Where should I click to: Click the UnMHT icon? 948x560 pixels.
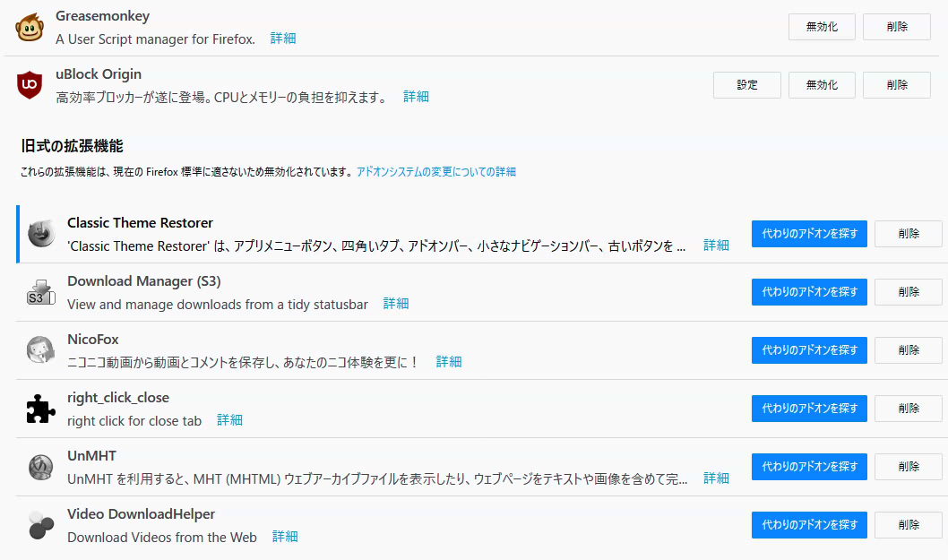41,467
